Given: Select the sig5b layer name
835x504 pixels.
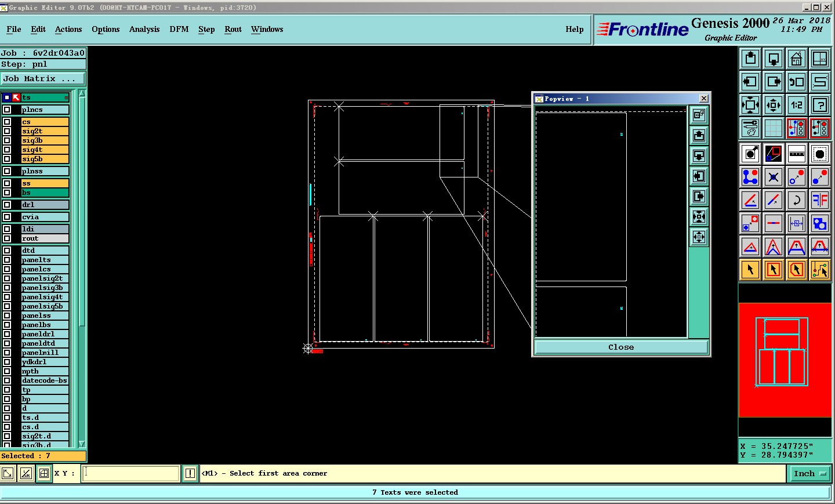Looking at the screenshot, I should [x=45, y=159].
